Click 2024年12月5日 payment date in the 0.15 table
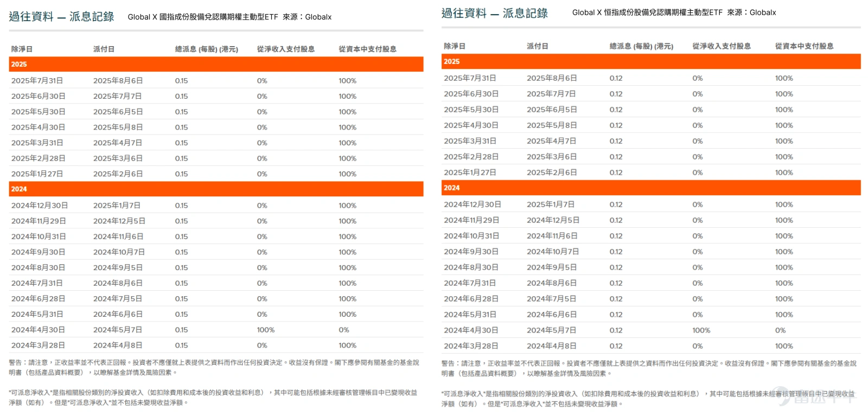The height and width of the screenshot is (416, 868). click(119, 221)
